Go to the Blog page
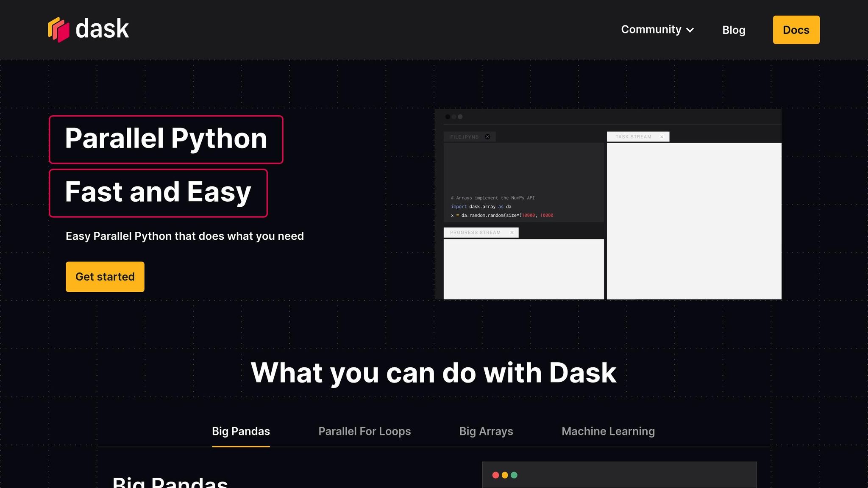 (x=734, y=30)
